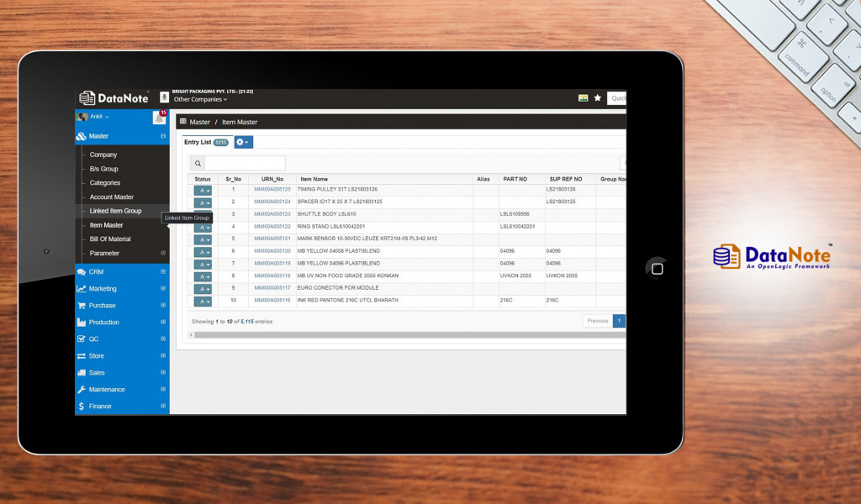This screenshot has width=861, height=504.
Task: Click the search magnifier icon above the table
Action: (198, 161)
